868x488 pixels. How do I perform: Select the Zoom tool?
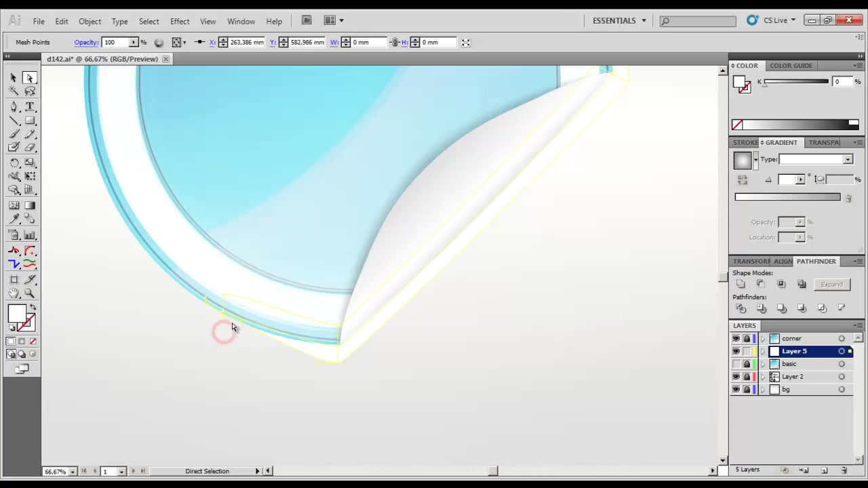click(30, 293)
